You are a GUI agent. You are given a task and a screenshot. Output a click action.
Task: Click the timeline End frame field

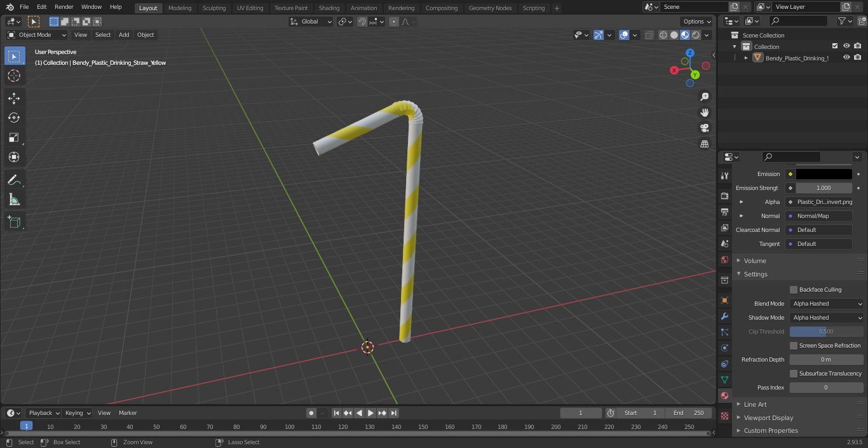(x=689, y=413)
